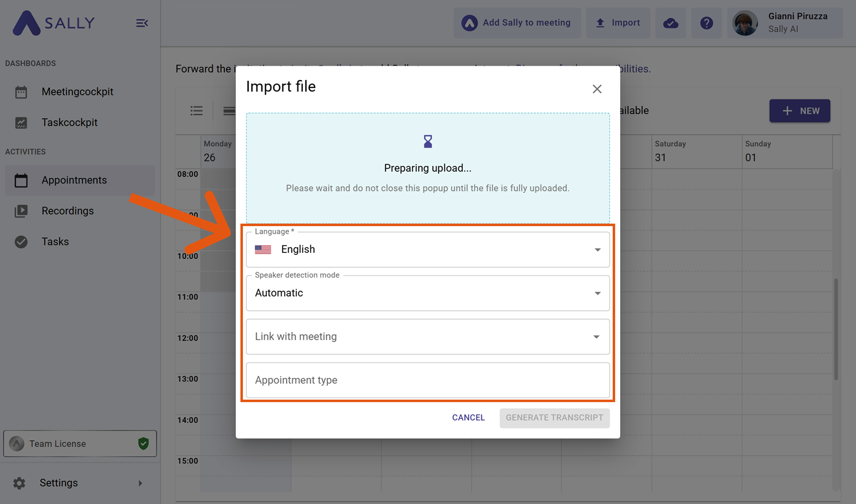Image resolution: width=856 pixels, height=504 pixels.
Task: Click Add Sally to meeting button
Action: tap(517, 23)
